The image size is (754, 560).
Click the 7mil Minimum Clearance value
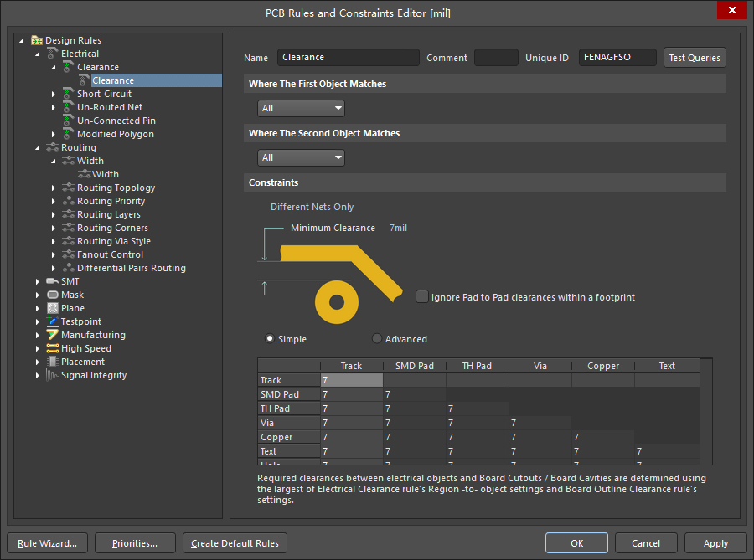click(x=398, y=228)
